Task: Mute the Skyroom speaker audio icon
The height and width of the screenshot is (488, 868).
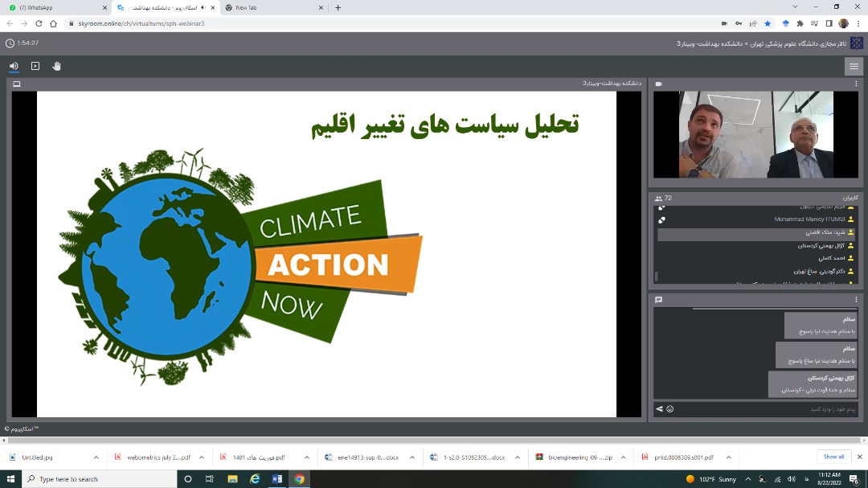Action: [14, 66]
